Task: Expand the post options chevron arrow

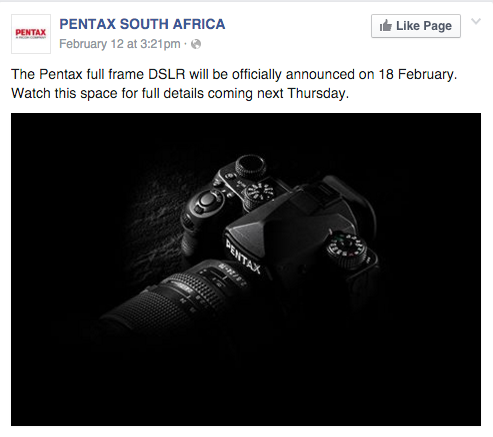Action: coord(476,21)
